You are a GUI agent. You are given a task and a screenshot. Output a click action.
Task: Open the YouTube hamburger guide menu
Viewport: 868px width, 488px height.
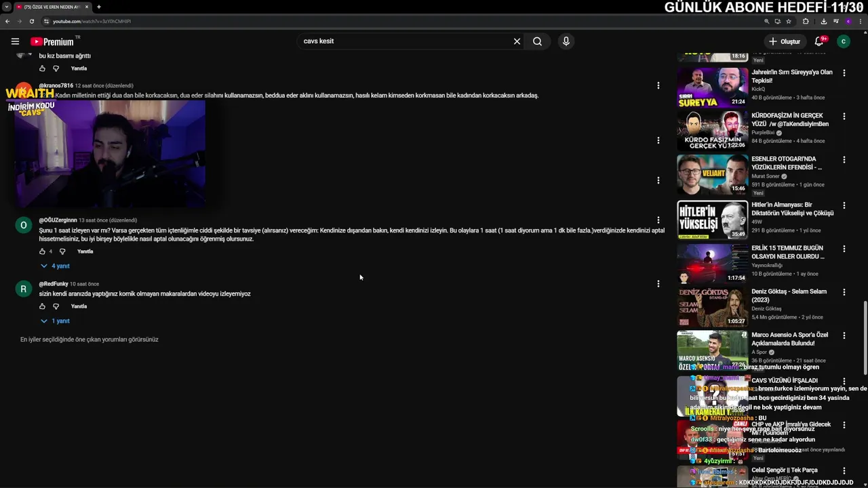(15, 41)
